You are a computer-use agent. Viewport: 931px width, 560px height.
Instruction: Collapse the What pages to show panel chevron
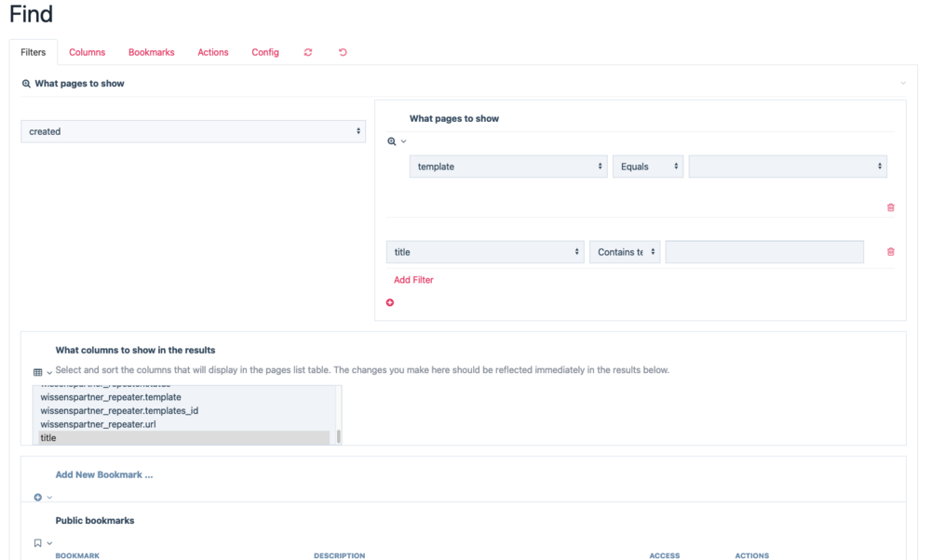[902, 84]
